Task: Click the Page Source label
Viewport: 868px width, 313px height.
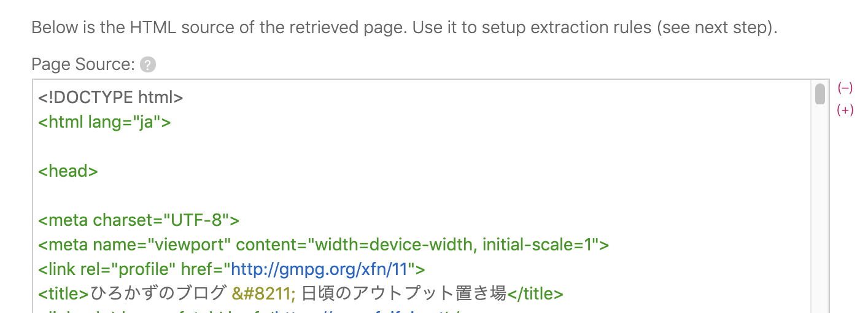Action: click(83, 64)
